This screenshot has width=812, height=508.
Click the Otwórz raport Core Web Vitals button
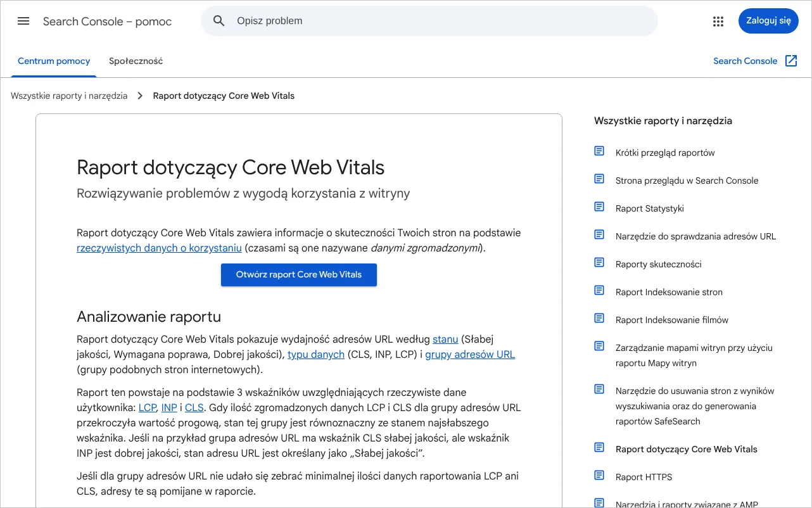(299, 275)
